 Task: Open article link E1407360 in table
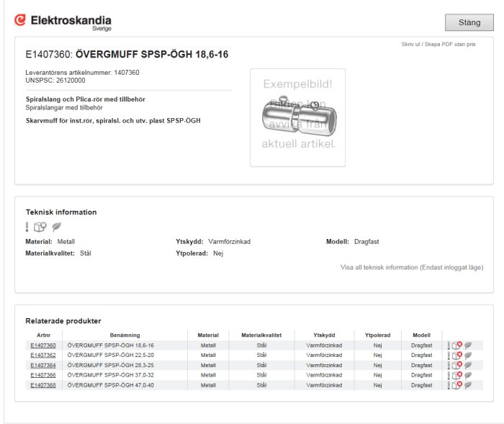click(43, 346)
